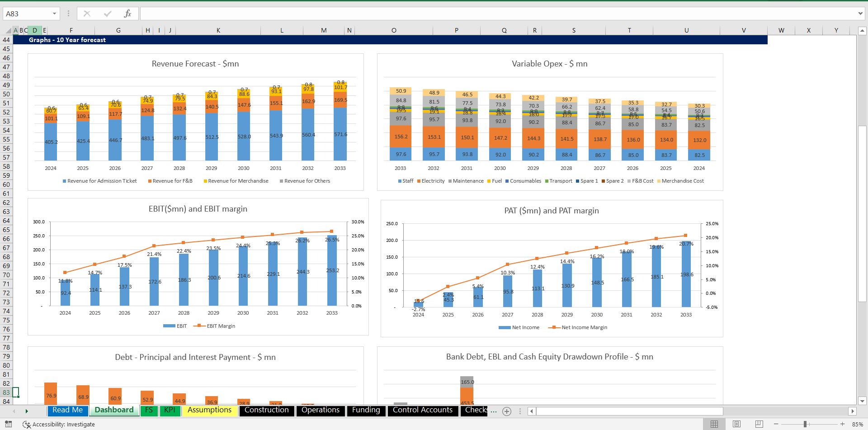Click the Enter checkmark formula icon

click(107, 14)
